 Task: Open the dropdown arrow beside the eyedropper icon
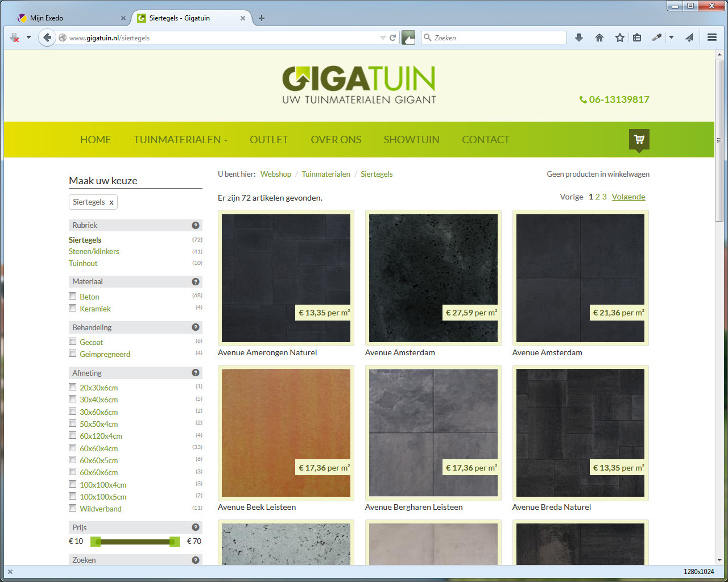point(671,38)
